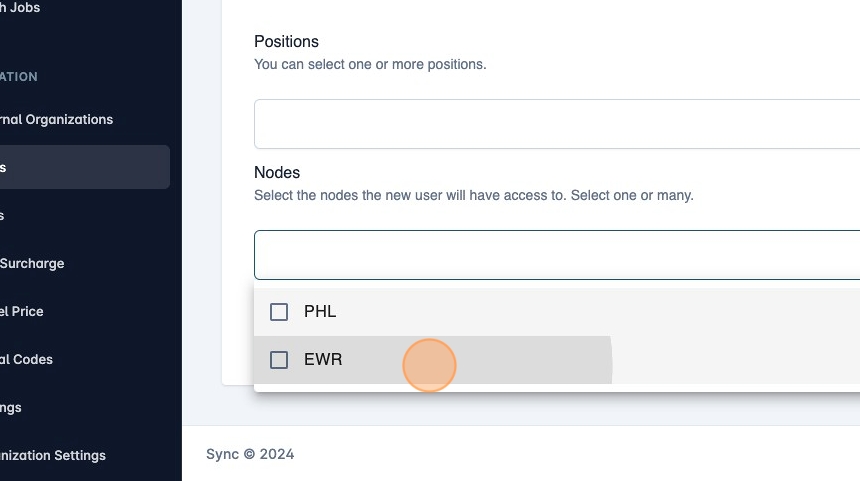Click the sidebar section header ending in ATION
This screenshot has width=860, height=481.
(x=19, y=77)
